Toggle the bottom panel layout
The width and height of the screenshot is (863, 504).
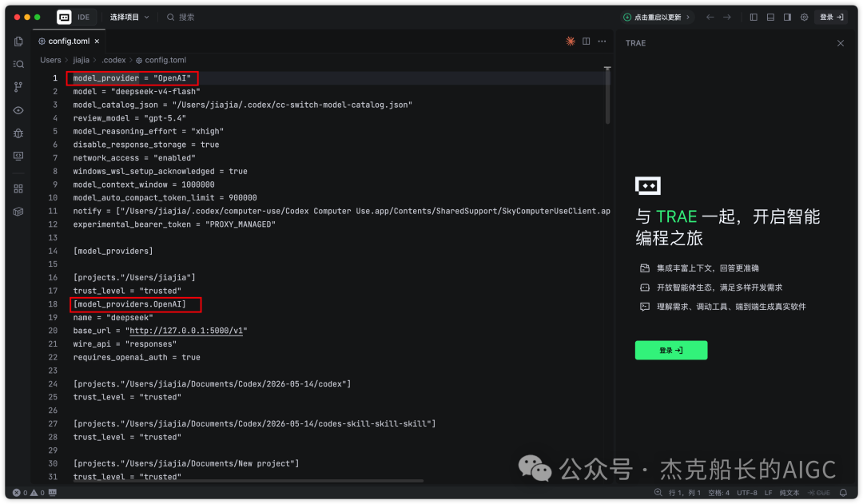[x=770, y=17]
